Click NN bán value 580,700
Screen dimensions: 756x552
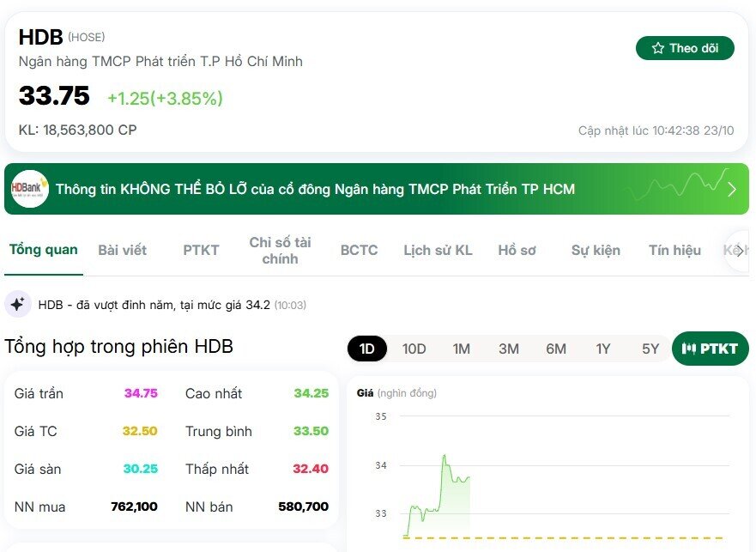point(303,507)
